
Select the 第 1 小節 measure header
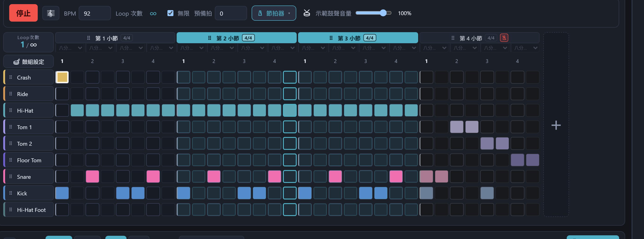click(x=115, y=38)
